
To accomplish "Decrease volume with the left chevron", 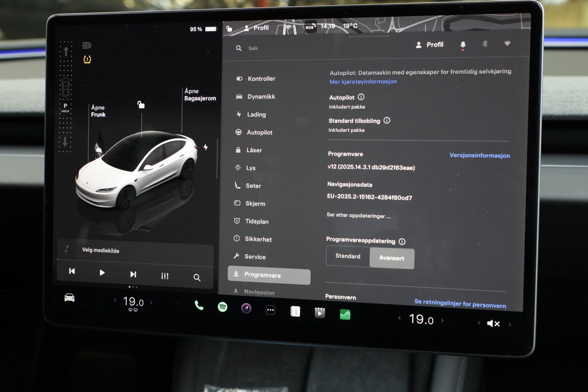I will (479, 323).
